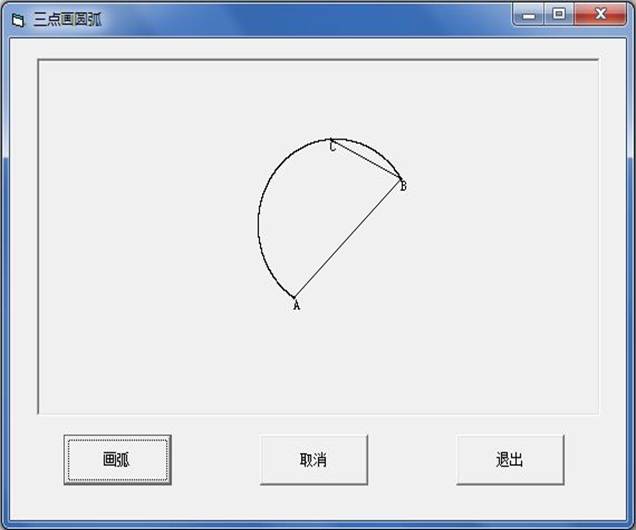Click the 画弧 button to draw arc
This screenshot has height=530, width=636.
click(x=117, y=460)
